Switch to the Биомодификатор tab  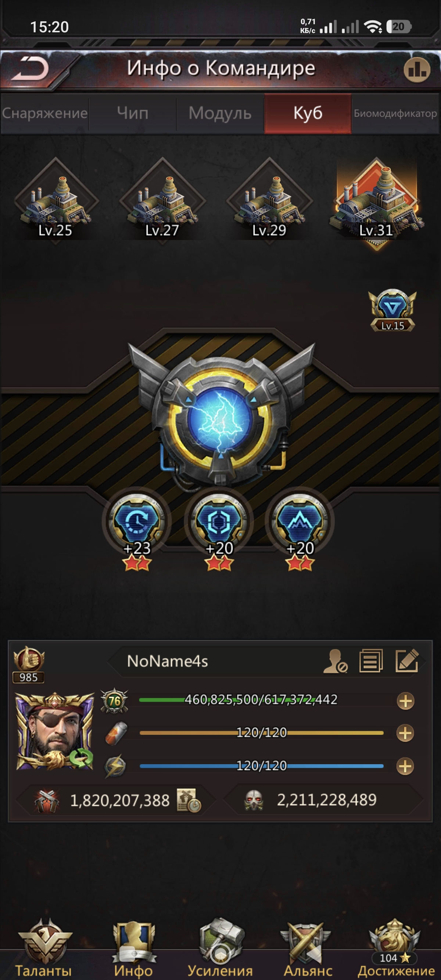pyautogui.click(x=395, y=113)
